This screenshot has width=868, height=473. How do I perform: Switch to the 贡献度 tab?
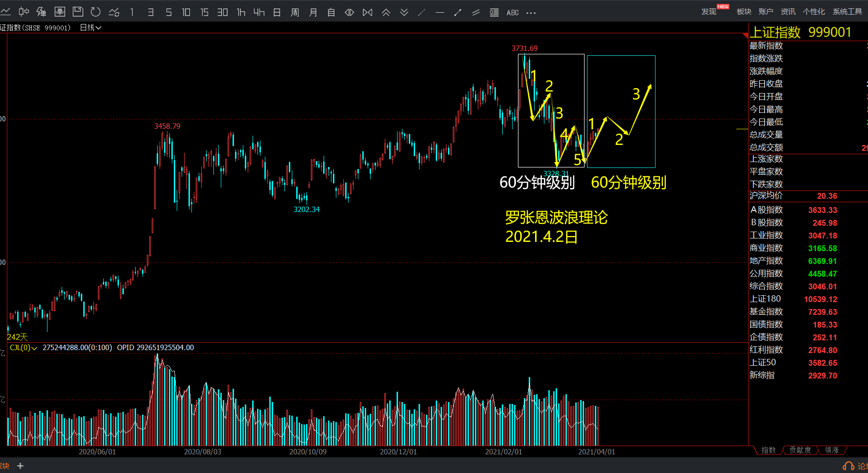click(x=800, y=450)
